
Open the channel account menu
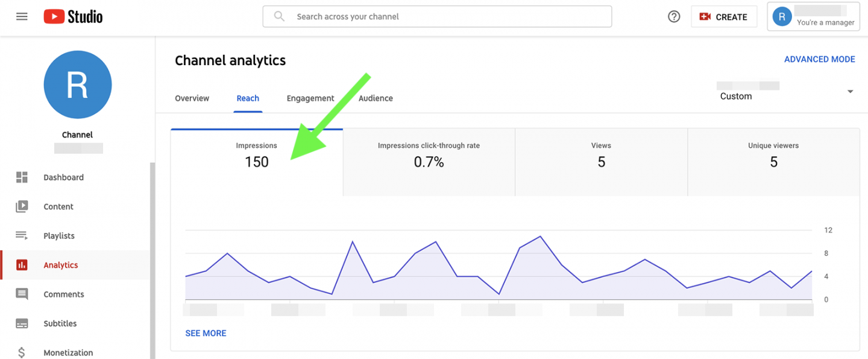tap(813, 16)
